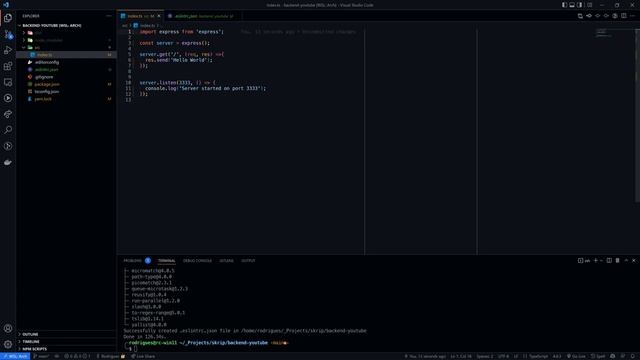Toggle the secondary side bar layout icon

point(580,5)
